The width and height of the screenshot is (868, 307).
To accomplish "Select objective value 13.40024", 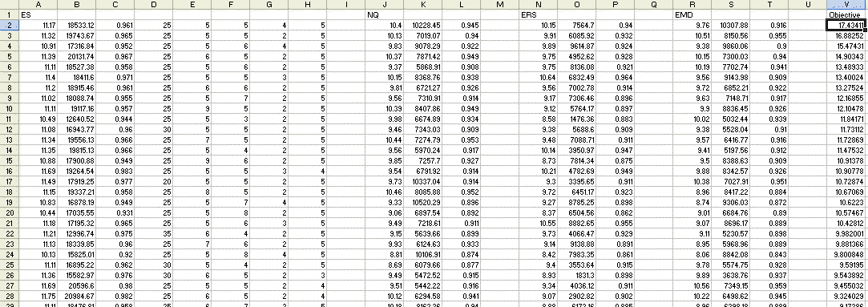I will click(x=846, y=78).
